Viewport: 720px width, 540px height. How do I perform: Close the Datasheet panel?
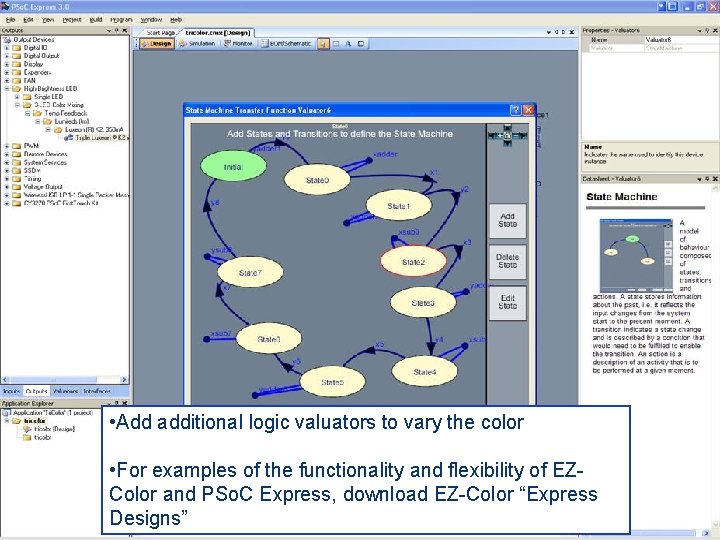pyautogui.click(x=715, y=179)
